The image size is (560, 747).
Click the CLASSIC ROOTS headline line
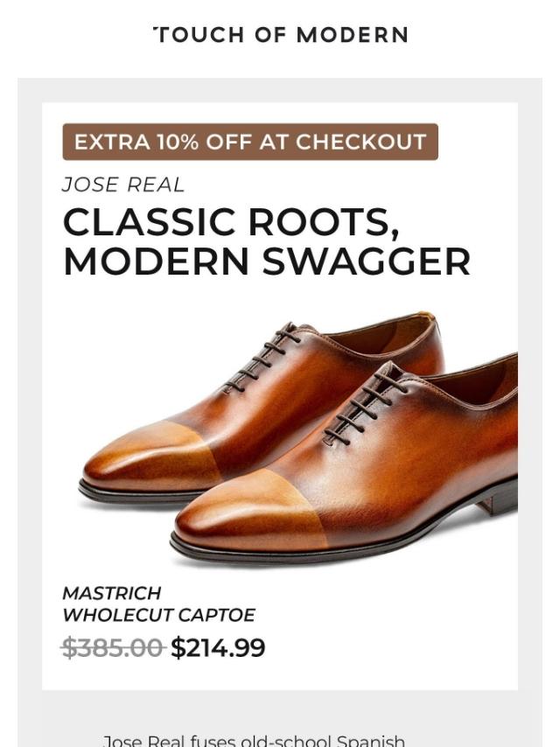coord(231,222)
